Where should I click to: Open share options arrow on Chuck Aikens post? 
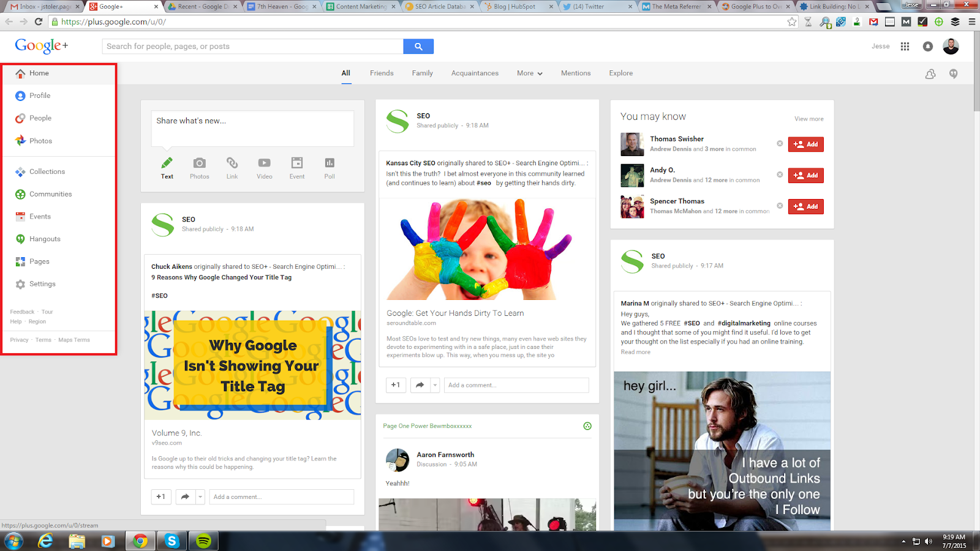point(200,497)
